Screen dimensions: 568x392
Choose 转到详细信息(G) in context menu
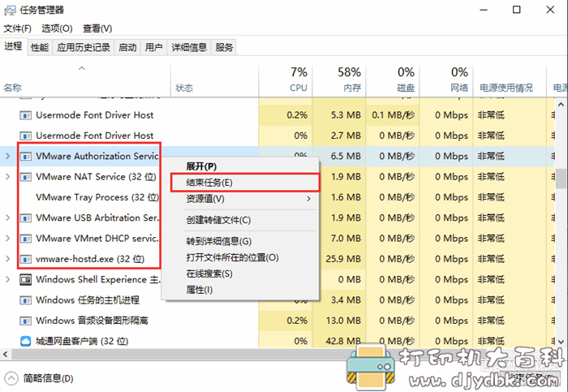pos(240,241)
